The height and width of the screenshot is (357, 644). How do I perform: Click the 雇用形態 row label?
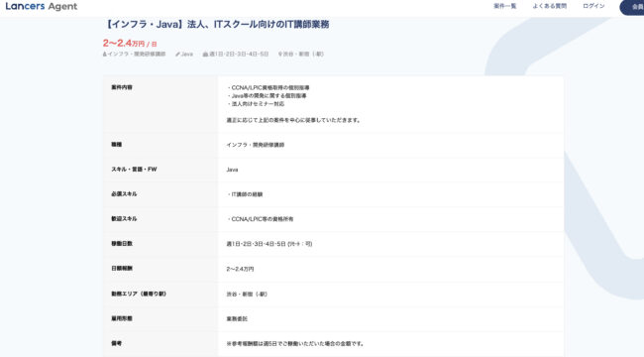click(x=122, y=318)
